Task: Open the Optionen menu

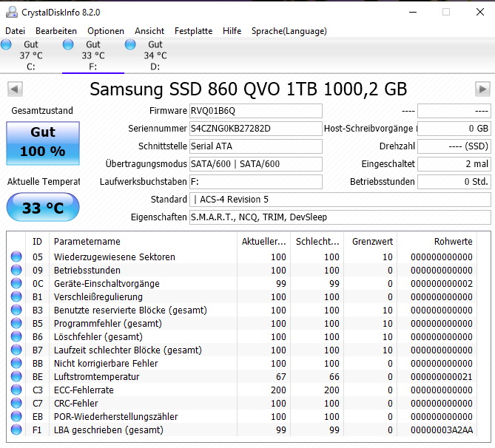Action: pos(106,31)
